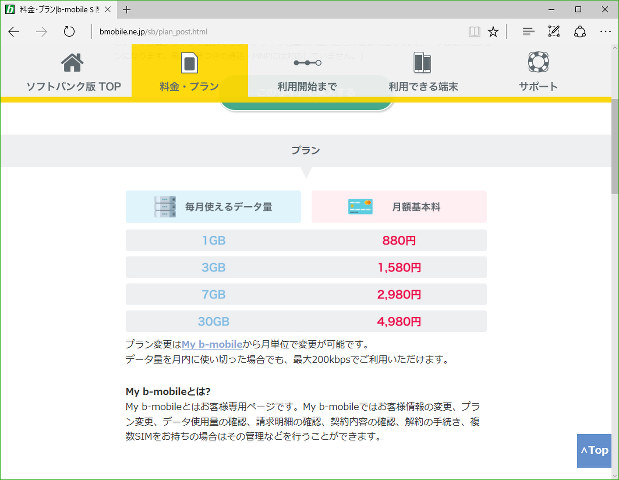Viewport: 619px width, 480px height.
Task: Add page to favorites with star icon
Action: (493, 32)
